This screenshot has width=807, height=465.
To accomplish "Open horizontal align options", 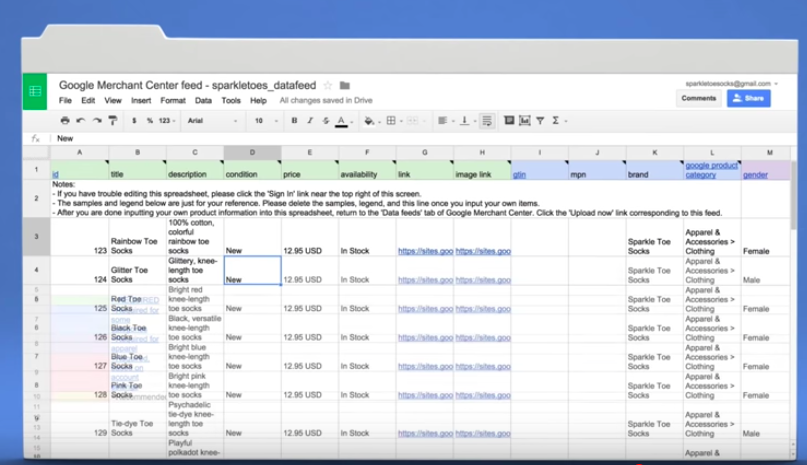I will (x=443, y=120).
